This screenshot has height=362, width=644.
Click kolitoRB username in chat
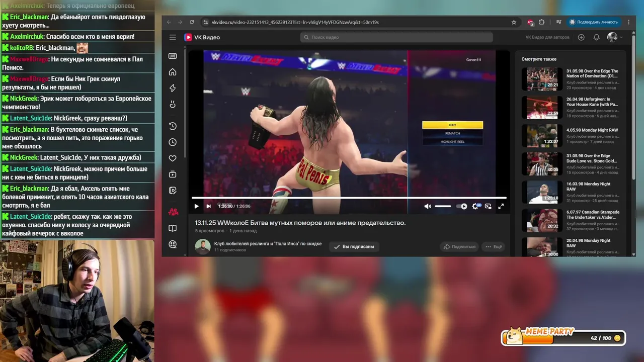(22, 48)
